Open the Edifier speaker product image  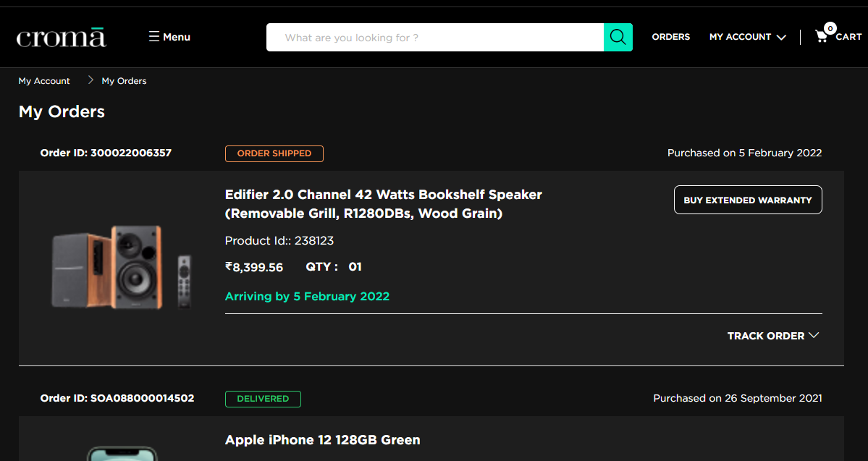point(122,266)
